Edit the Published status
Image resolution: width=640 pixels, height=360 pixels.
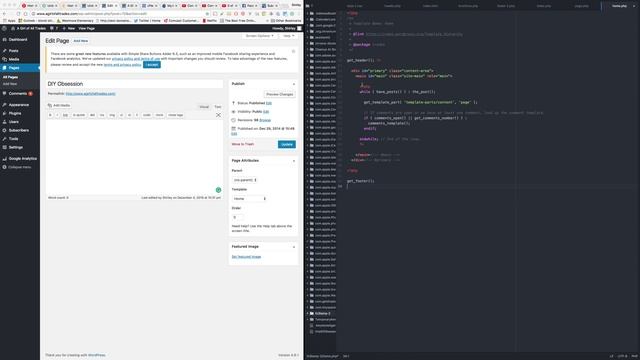pos(269,103)
